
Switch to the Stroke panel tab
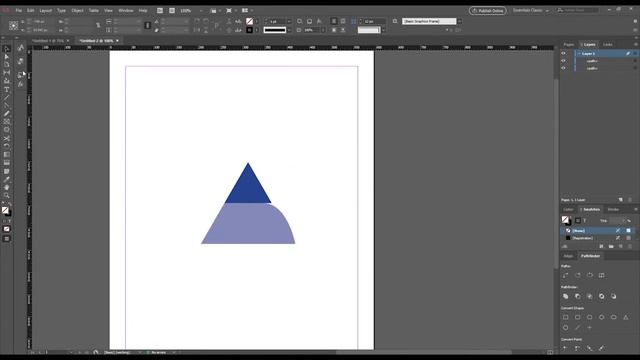click(613, 209)
